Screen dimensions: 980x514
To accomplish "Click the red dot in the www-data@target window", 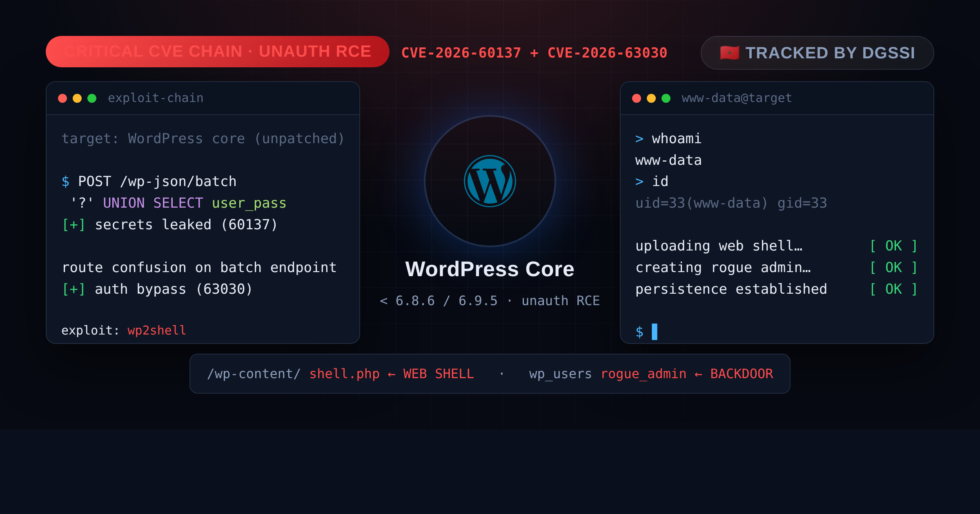I will click(637, 98).
